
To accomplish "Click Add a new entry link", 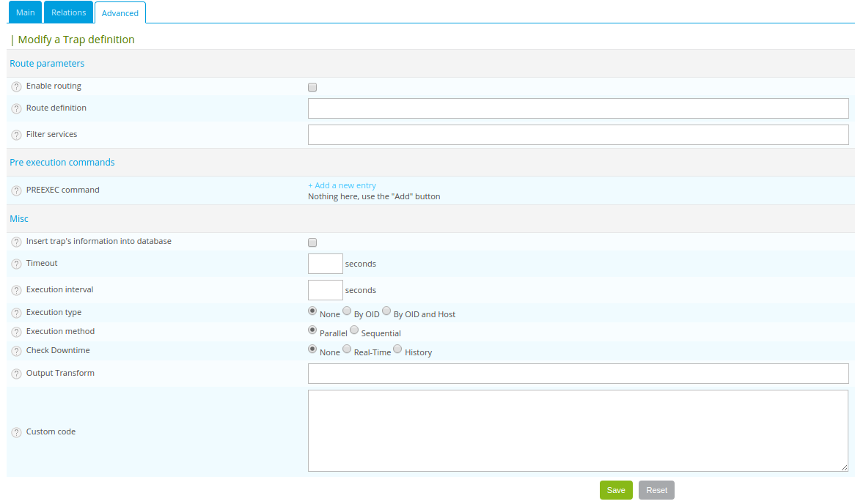I will (x=342, y=185).
